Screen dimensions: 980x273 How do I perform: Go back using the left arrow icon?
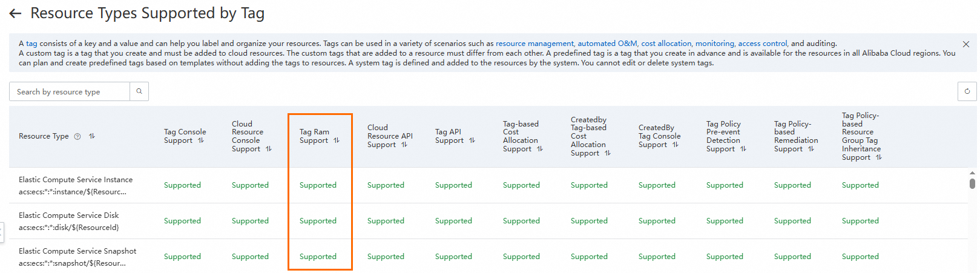coord(16,13)
